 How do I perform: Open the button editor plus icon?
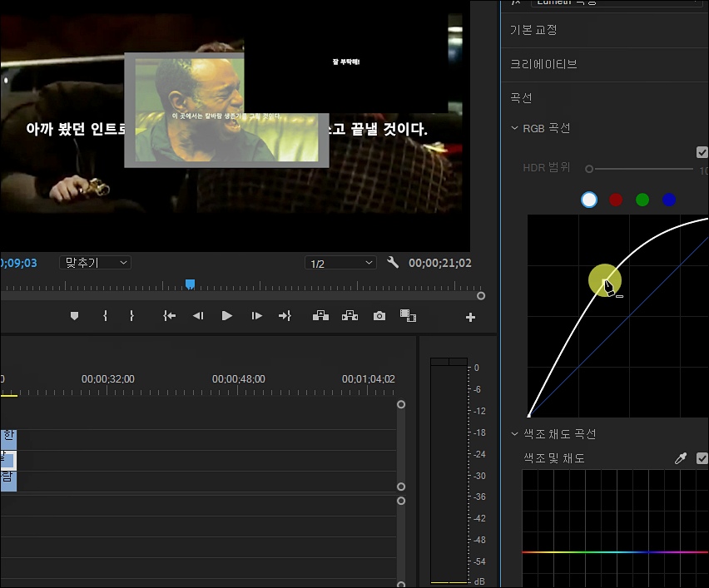click(x=470, y=317)
